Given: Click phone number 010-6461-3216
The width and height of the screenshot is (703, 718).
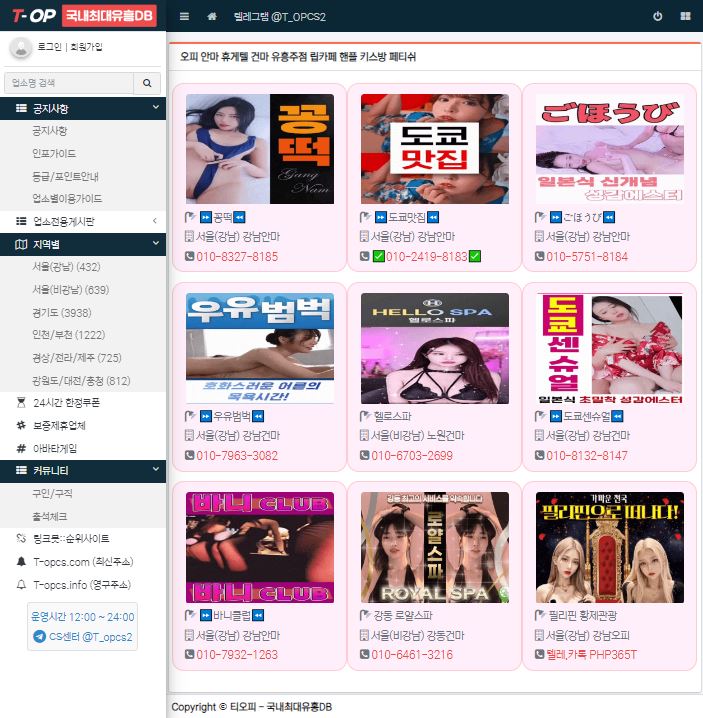Looking at the screenshot, I should pos(412,655).
